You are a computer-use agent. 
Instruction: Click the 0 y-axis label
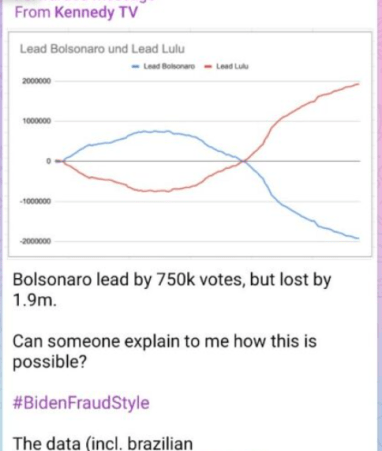pos(49,161)
